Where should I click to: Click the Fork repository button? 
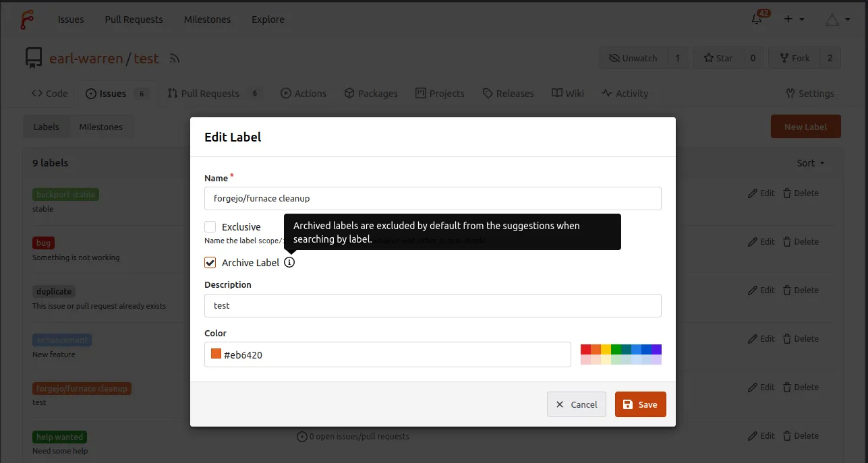794,58
